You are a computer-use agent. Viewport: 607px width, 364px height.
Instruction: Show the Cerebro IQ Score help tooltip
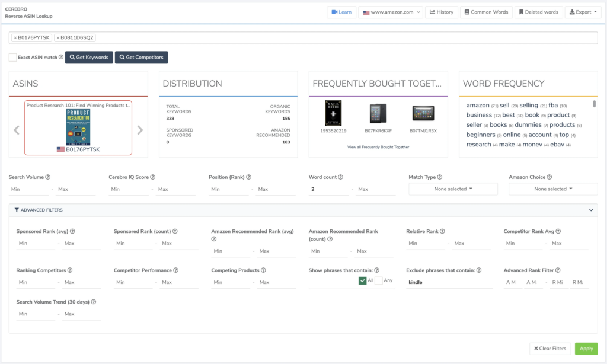153,177
